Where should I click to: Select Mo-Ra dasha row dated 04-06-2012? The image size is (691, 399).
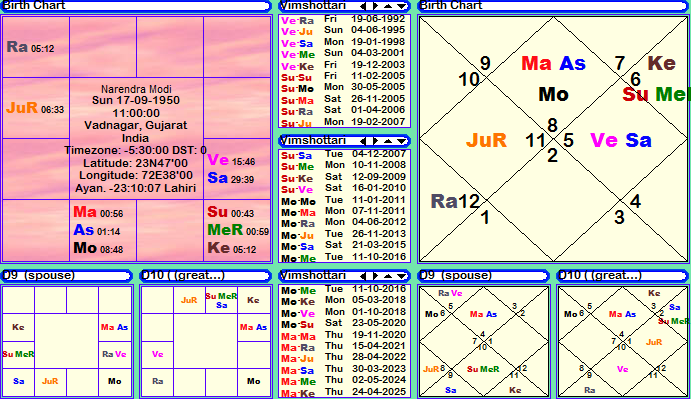[x=343, y=223]
